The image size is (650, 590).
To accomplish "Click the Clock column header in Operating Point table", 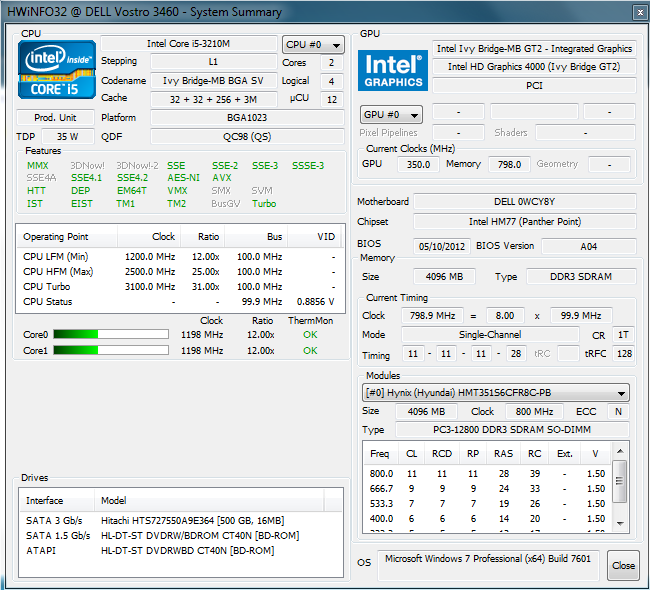I will coord(149,237).
